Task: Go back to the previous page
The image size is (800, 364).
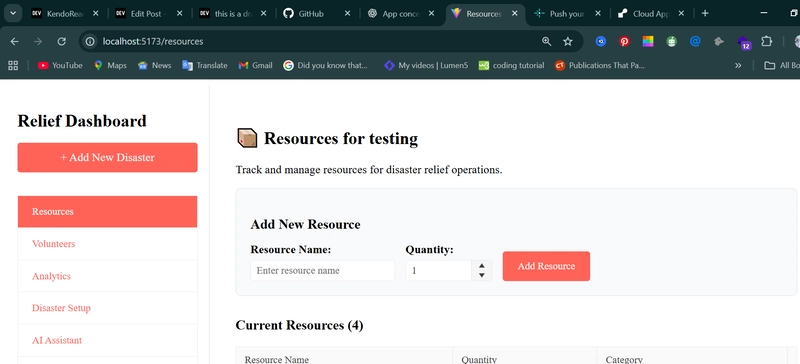Action: click(14, 41)
